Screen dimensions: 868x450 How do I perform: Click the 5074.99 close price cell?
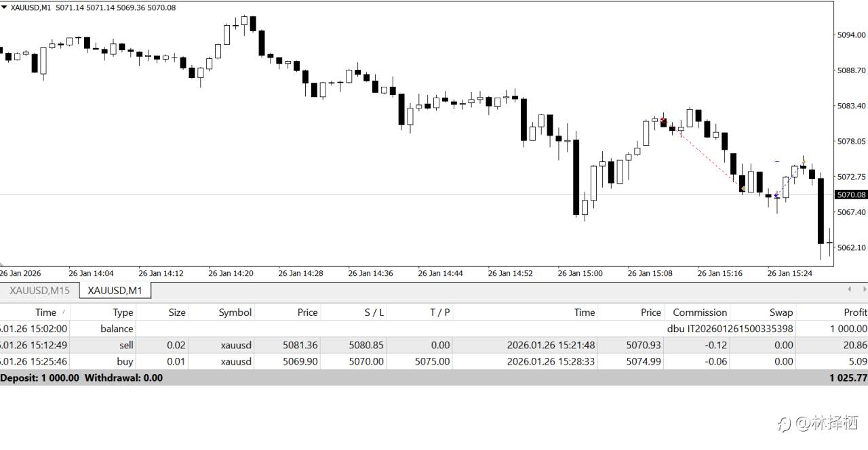coord(643,361)
